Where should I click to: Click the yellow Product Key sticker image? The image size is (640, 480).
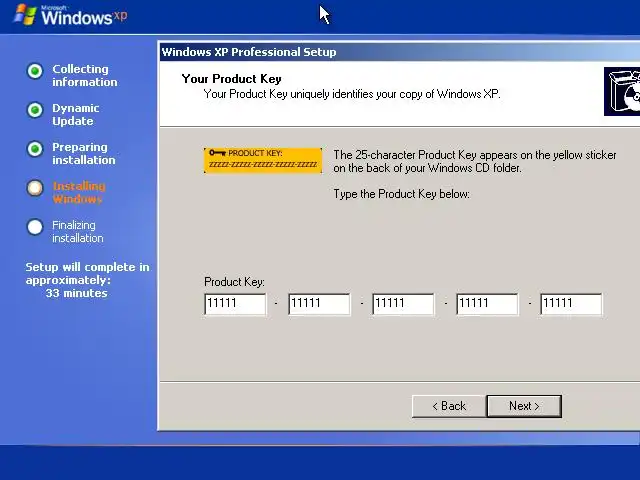tap(263, 160)
